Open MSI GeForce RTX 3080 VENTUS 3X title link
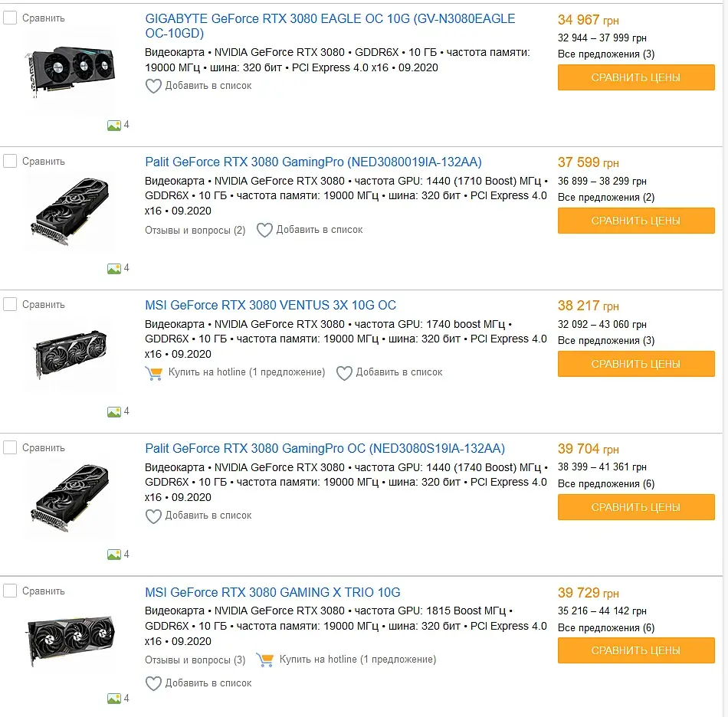 [271, 306]
